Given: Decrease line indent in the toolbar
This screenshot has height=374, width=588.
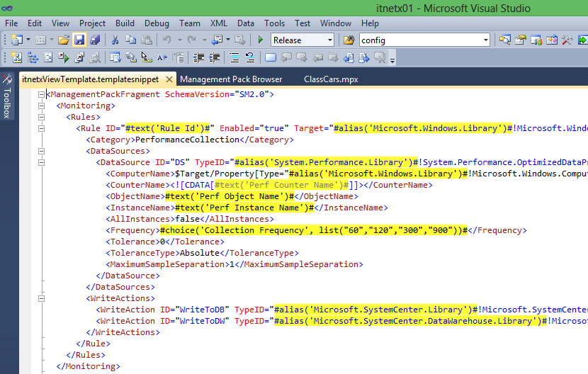Looking at the screenshot, I should tap(199, 57).
